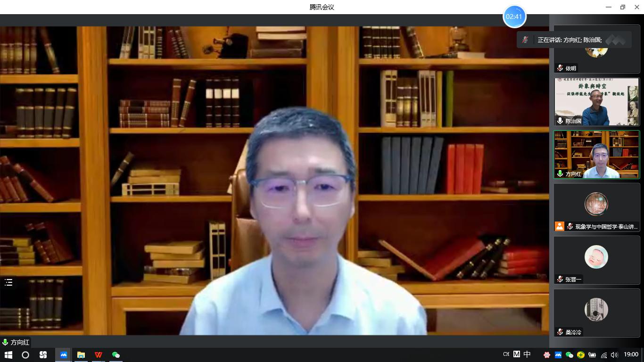Click the green microphone icon beside 方向红 at bottom-left
Viewport: 644px width, 362px height.
tap(5, 342)
